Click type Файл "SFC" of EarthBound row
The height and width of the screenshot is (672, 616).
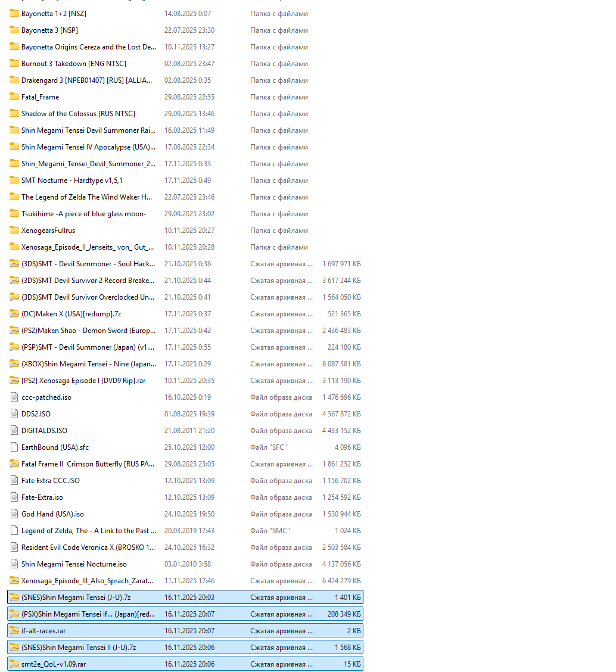coord(268,447)
